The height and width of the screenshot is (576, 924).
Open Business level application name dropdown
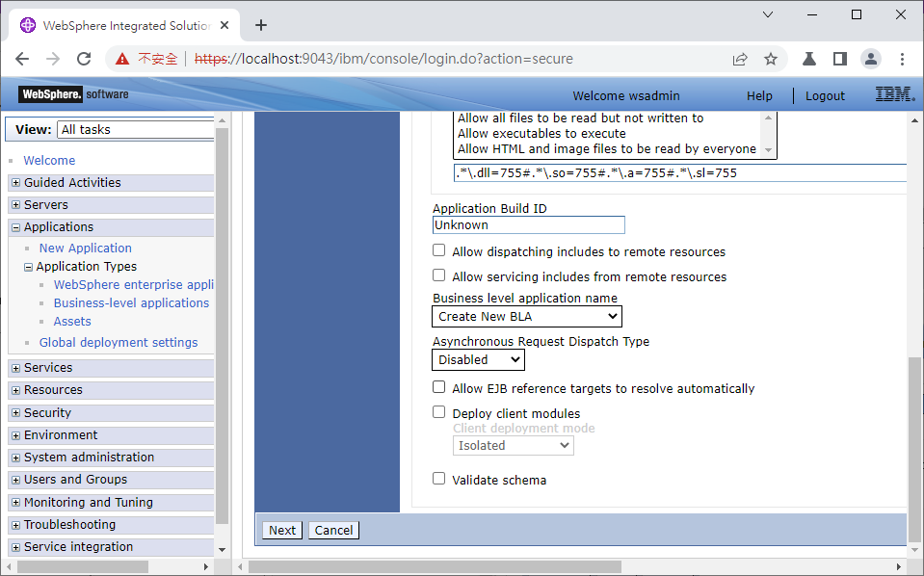[527, 316]
